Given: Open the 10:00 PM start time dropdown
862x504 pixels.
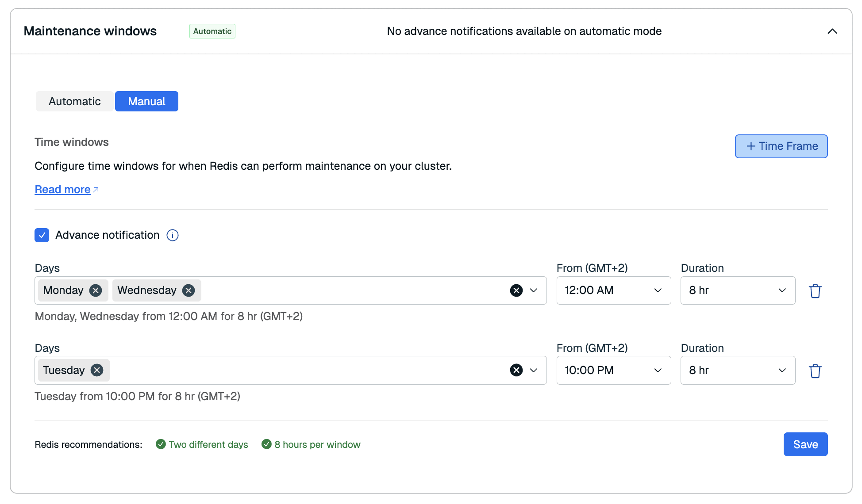Looking at the screenshot, I should pos(613,370).
